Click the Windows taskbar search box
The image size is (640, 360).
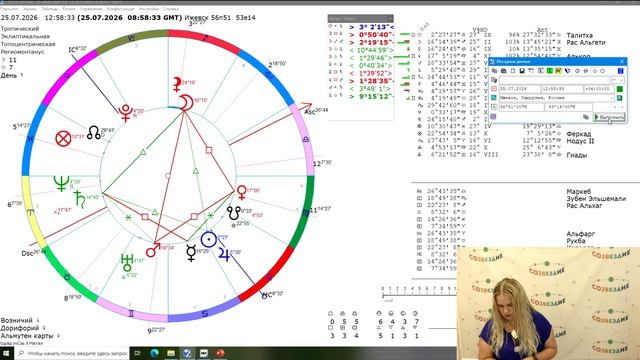[x=73, y=353]
